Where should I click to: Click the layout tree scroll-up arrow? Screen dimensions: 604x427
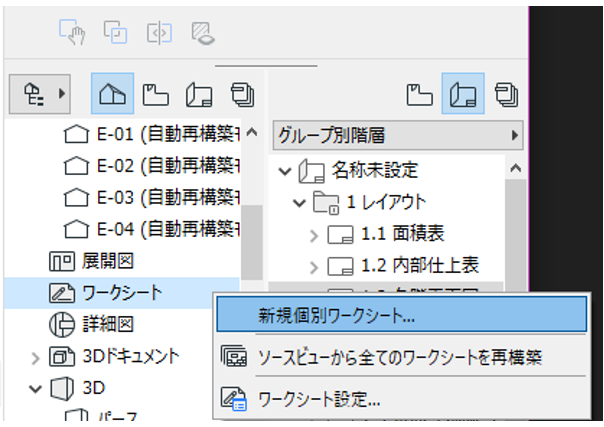pyautogui.click(x=516, y=168)
